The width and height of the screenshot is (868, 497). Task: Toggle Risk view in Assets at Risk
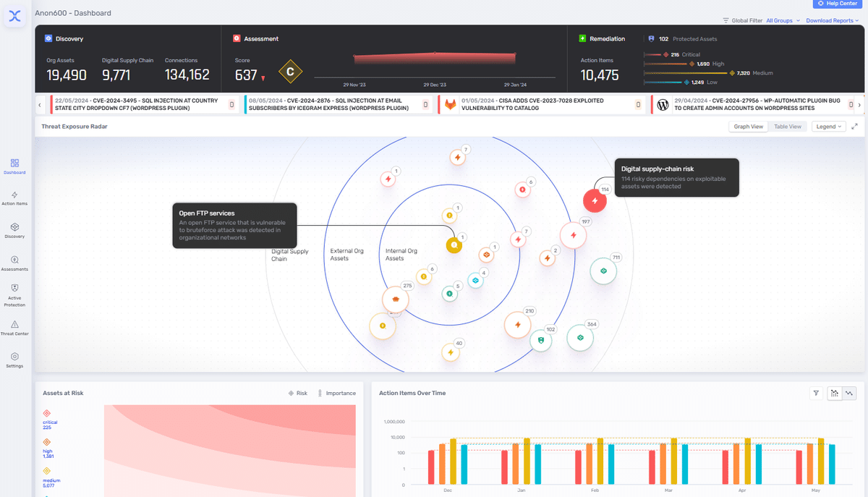[x=297, y=394]
